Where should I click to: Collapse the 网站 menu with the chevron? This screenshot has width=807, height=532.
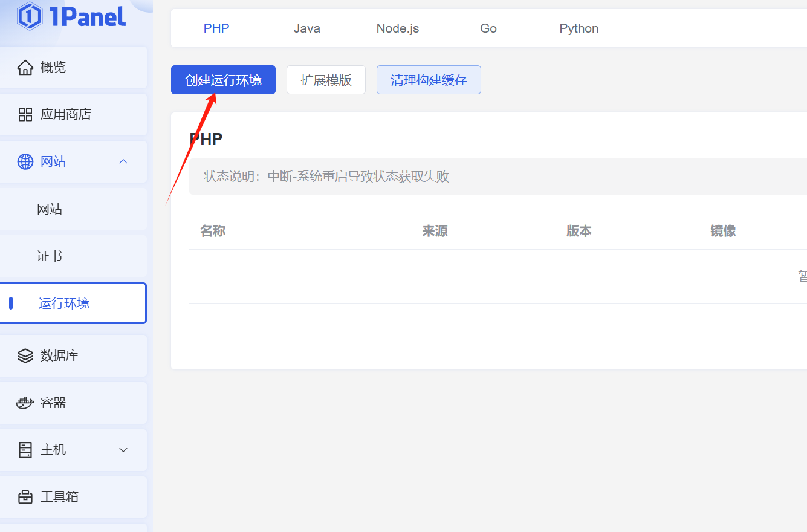[x=123, y=161]
